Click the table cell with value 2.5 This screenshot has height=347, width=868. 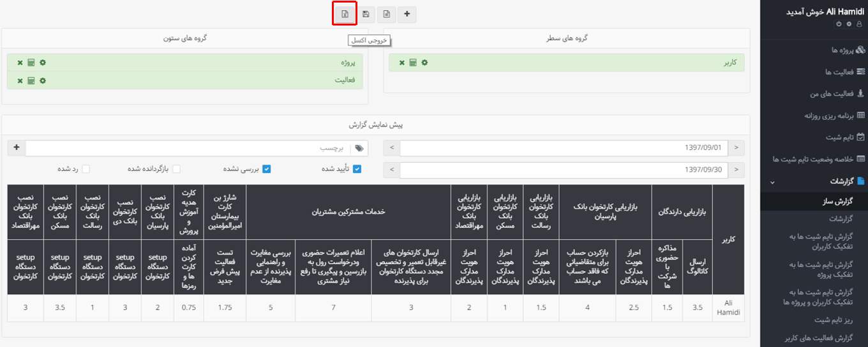click(634, 308)
